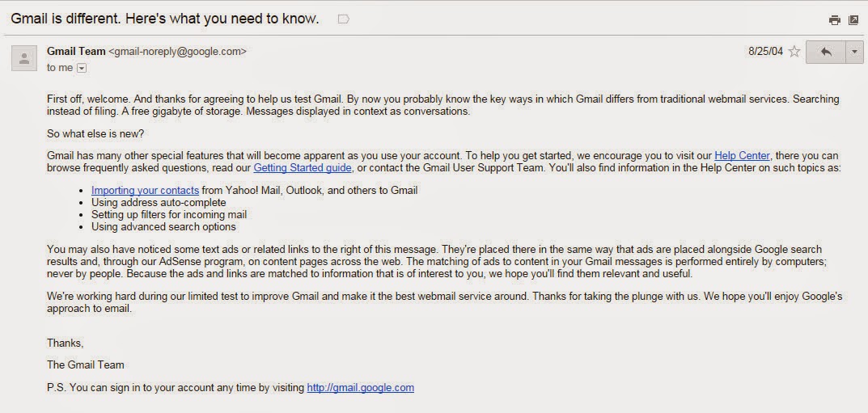Click the 8/25/04 message date
This screenshot has height=413, width=868.
click(765, 52)
